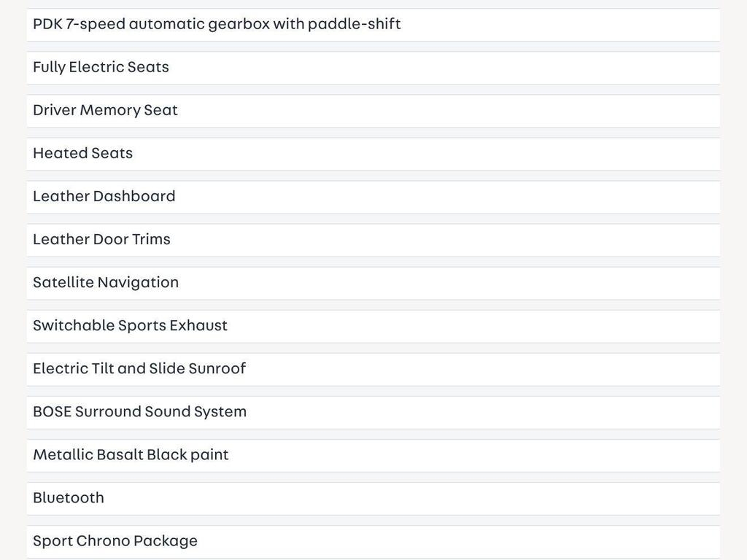Select the PDK 7-speed automatic gearbox row
The image size is (747, 560).
coord(373,25)
